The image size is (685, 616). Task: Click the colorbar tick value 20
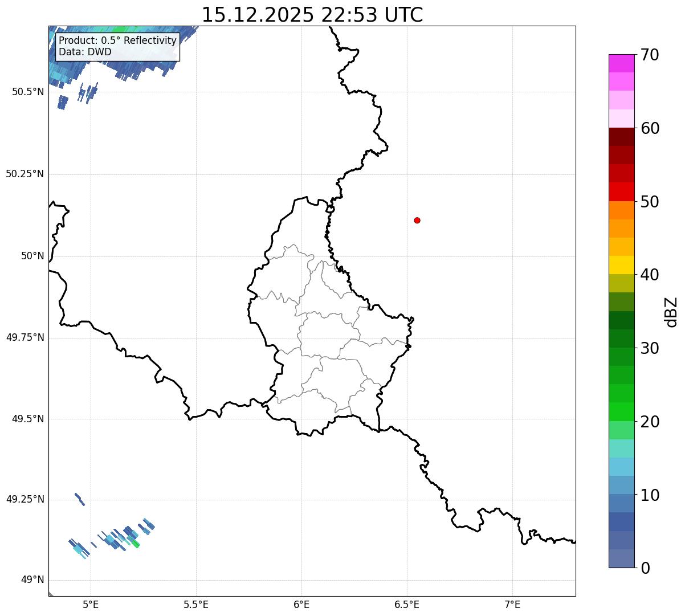[650, 422]
